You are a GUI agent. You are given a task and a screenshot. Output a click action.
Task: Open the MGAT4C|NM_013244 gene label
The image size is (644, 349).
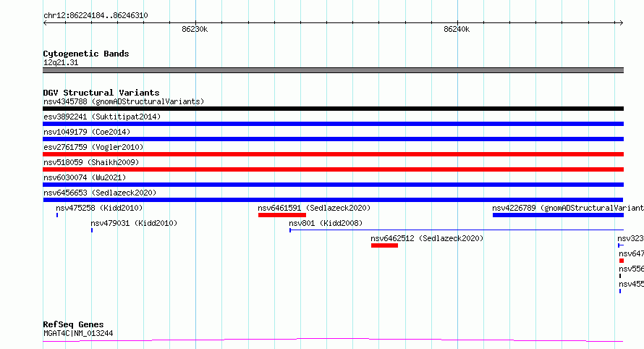coord(78,333)
